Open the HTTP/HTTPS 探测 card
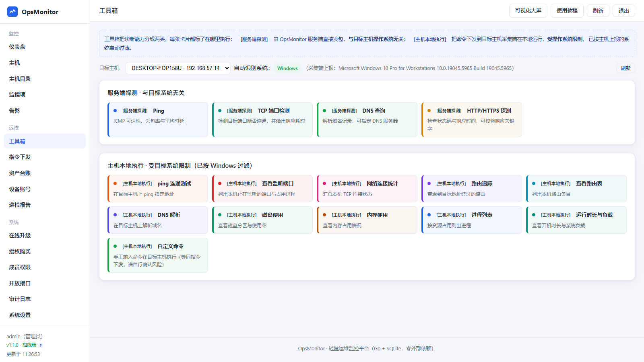This screenshot has height=362, width=644. [x=472, y=119]
